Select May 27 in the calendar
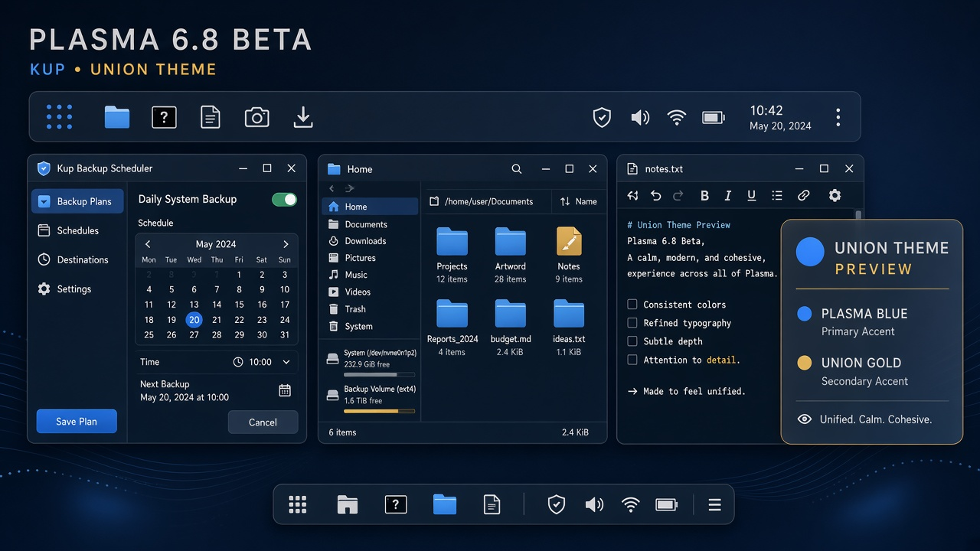Viewport: 980px width, 551px height. point(194,334)
